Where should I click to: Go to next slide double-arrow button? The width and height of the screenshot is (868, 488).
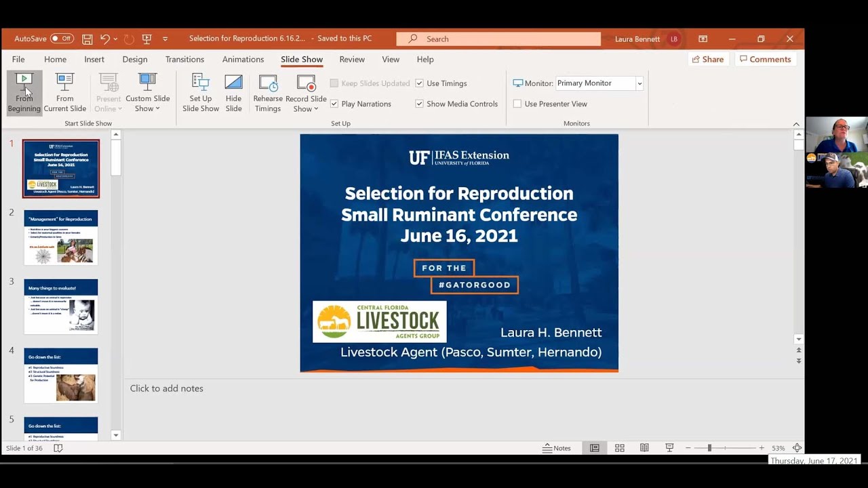coord(798,361)
